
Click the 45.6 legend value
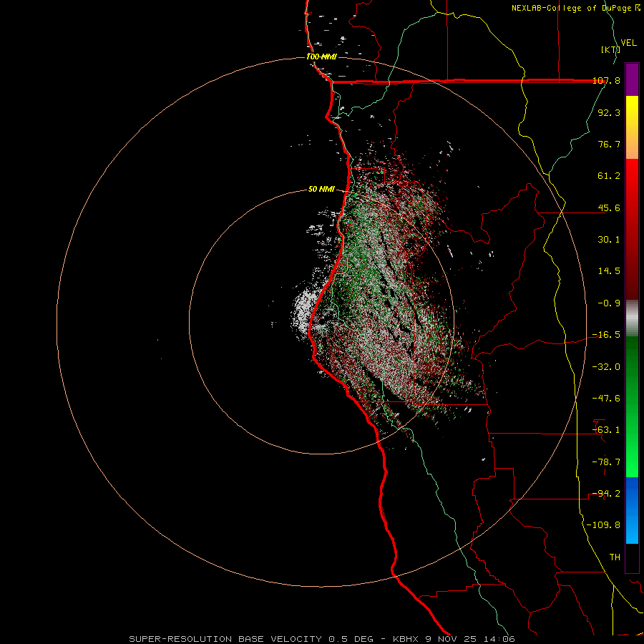pos(609,208)
